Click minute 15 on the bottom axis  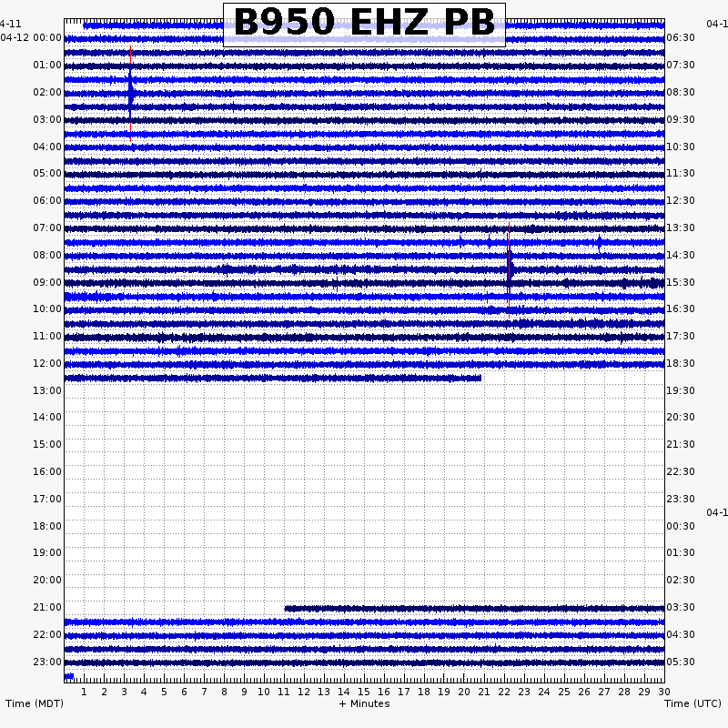pyautogui.click(x=364, y=693)
